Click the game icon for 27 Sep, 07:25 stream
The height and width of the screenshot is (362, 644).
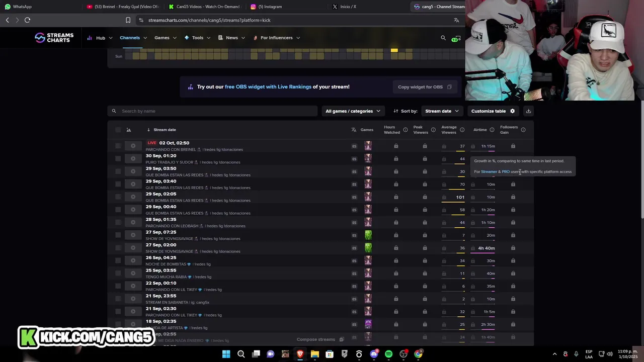point(368,235)
